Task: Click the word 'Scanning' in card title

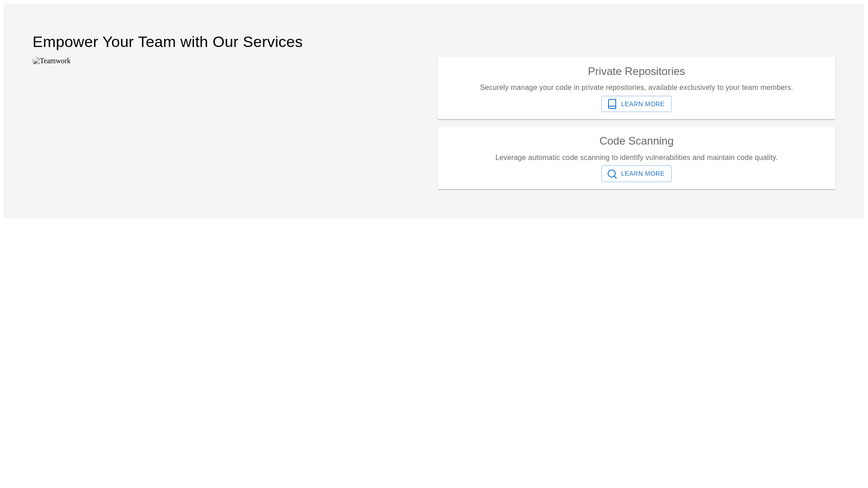Action: (651, 141)
